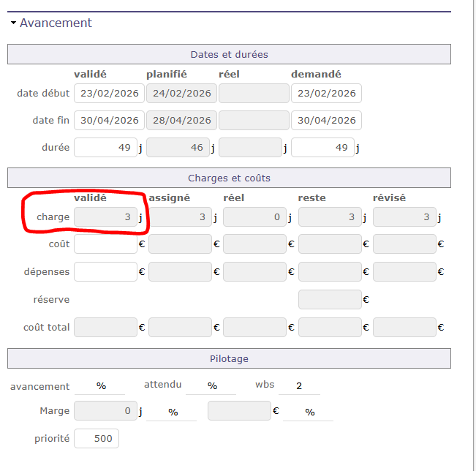The height and width of the screenshot is (471, 476).
Task: Edit the priorité field showing 500
Action: pyautogui.click(x=97, y=439)
